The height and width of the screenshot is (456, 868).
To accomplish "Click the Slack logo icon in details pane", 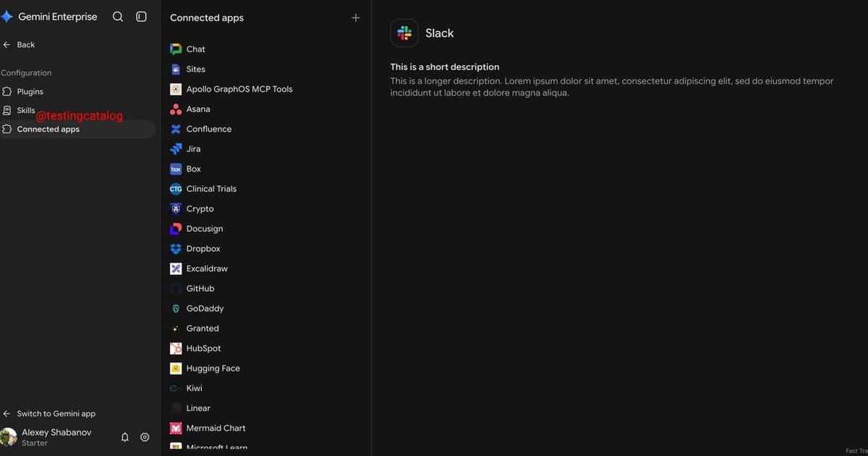I will pyautogui.click(x=404, y=33).
